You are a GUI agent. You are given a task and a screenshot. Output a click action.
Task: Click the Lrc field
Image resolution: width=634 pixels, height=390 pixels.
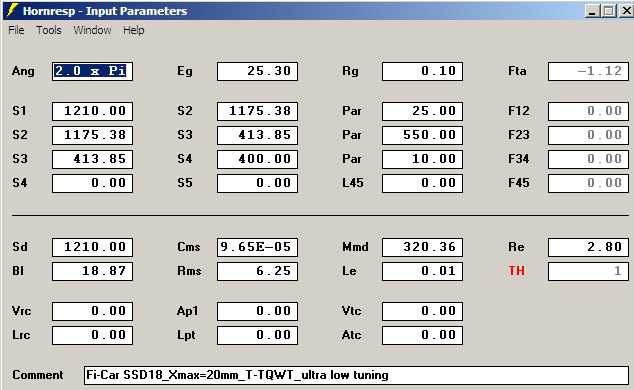tap(92, 335)
